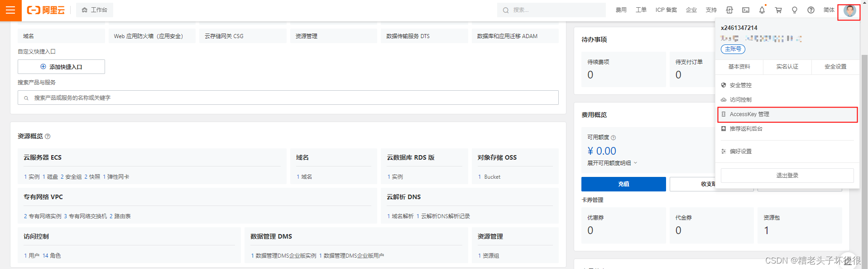Open the 域名 shortcut tile
This screenshot has height=269, width=868.
point(61,36)
